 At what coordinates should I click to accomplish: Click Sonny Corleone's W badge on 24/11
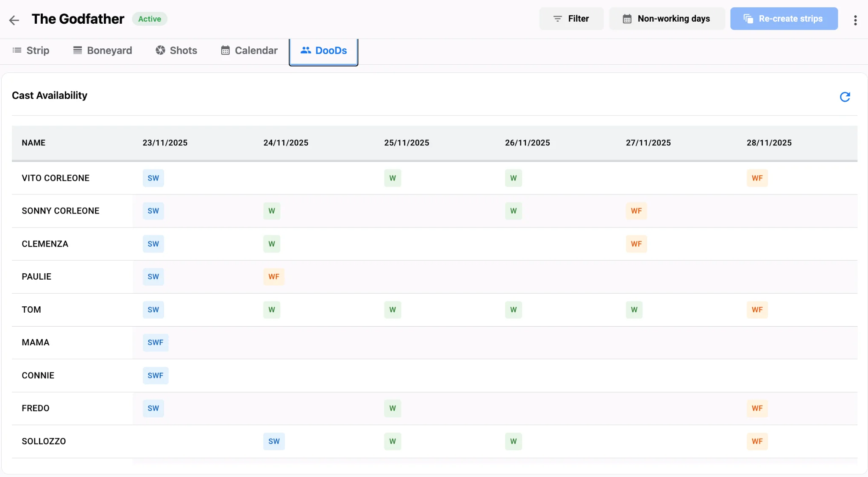(272, 211)
